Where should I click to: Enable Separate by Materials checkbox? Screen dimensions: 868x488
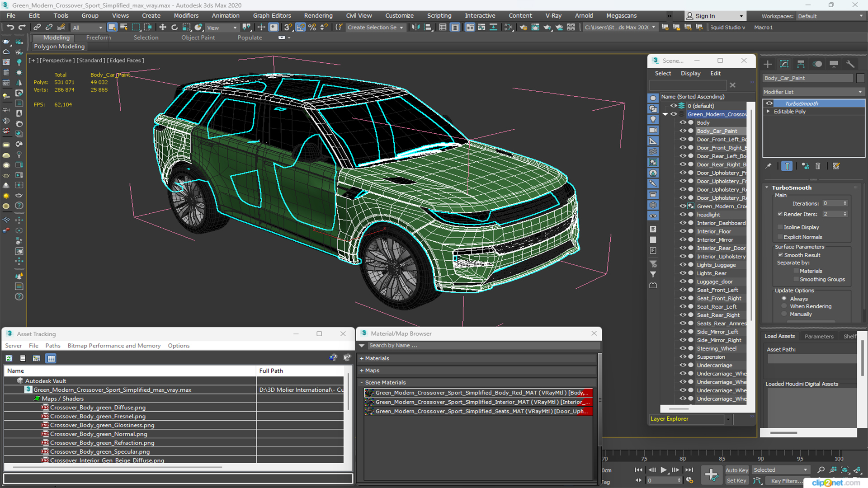(x=796, y=271)
